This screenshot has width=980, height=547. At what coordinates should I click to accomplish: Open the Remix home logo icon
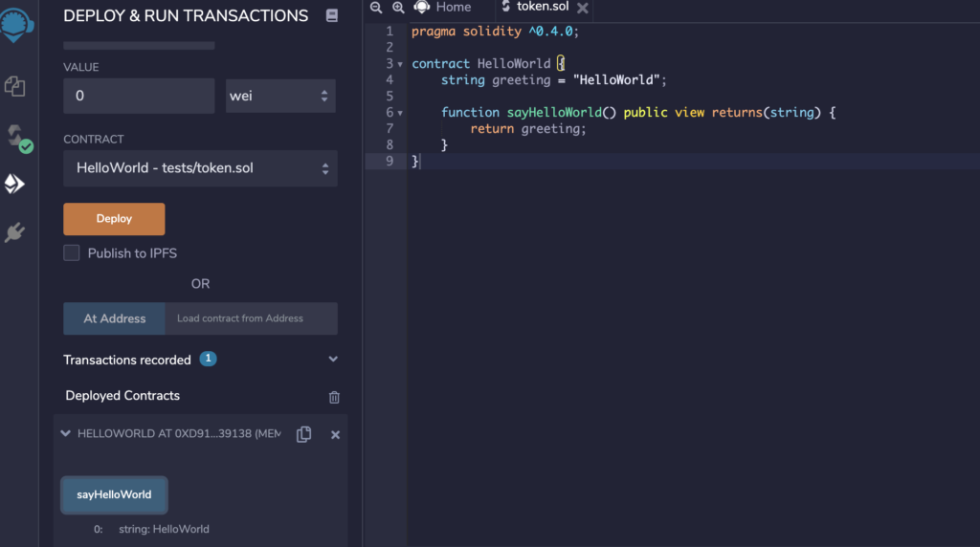point(15,25)
